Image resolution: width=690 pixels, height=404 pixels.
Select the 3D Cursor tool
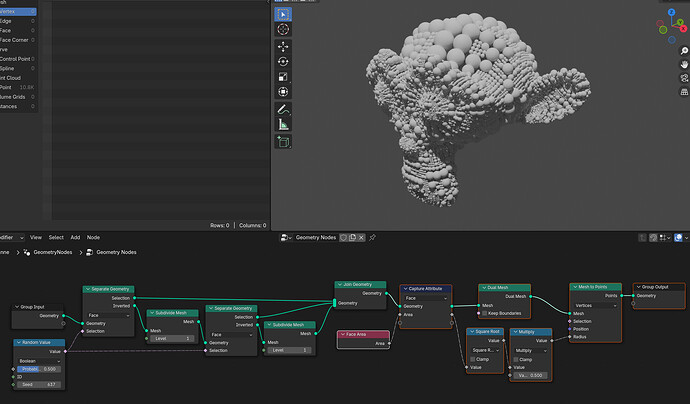[283, 29]
